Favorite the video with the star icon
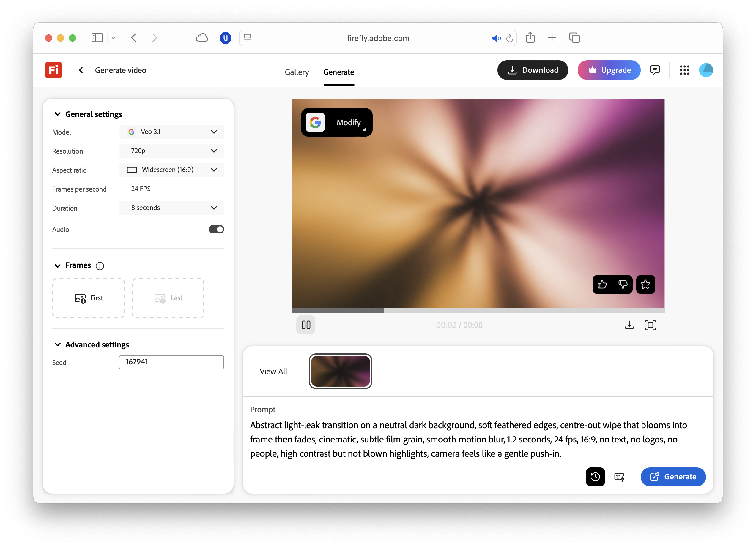The height and width of the screenshot is (547, 756). [645, 284]
